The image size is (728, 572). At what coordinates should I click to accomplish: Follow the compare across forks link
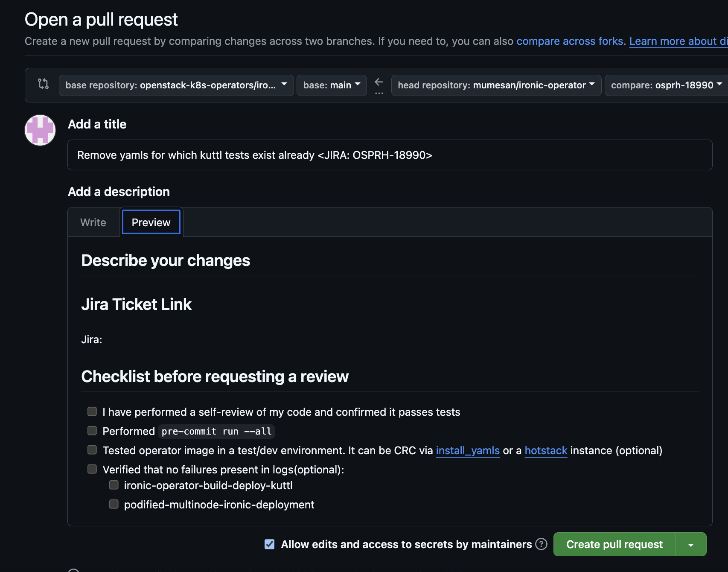tap(570, 41)
